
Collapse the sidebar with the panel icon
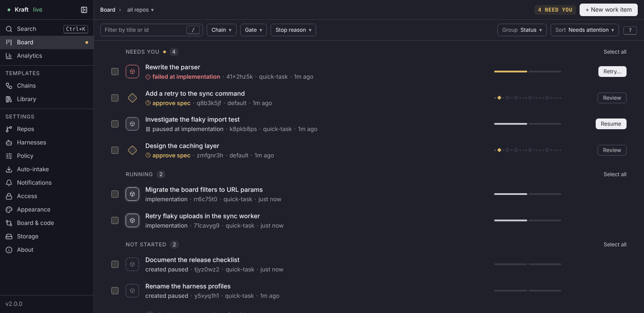tap(84, 10)
